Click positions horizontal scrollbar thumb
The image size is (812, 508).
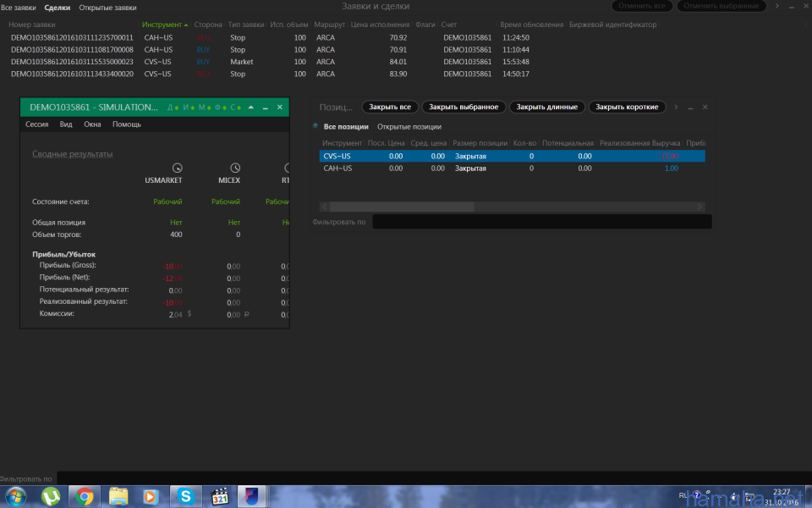click(402, 207)
